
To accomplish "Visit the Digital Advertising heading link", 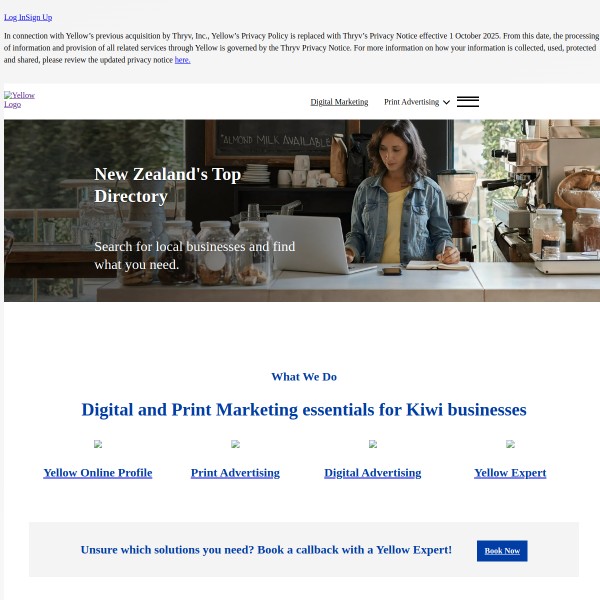I will [x=373, y=473].
